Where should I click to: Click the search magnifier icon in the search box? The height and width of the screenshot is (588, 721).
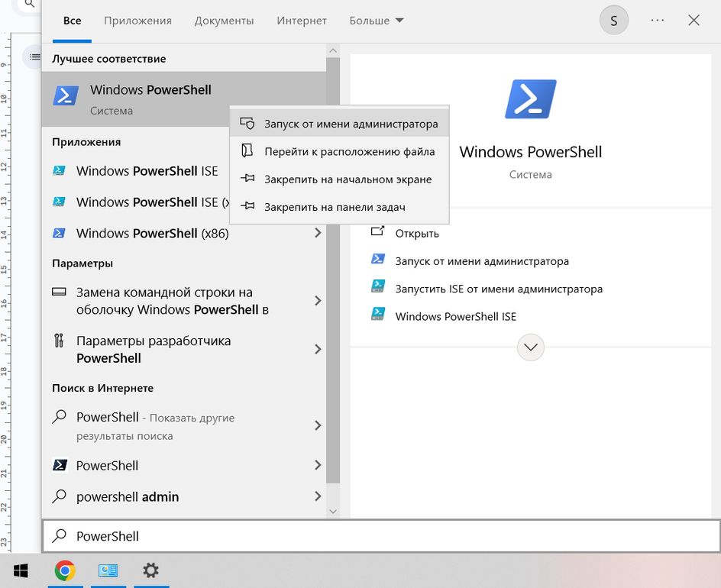tap(60, 535)
